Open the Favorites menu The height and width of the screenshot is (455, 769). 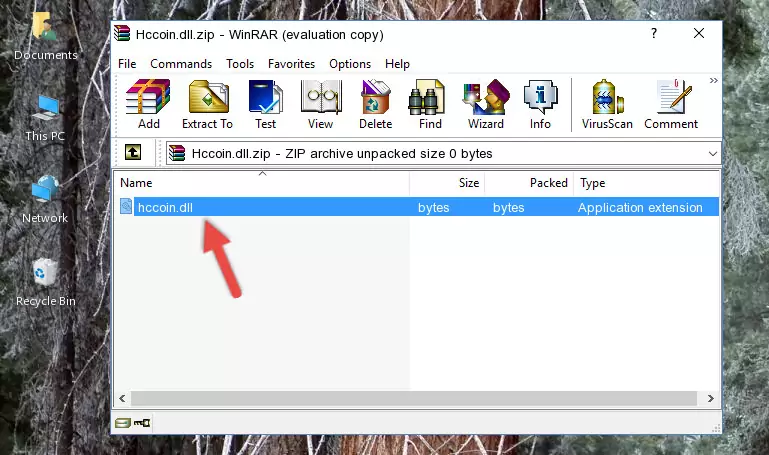click(x=291, y=64)
